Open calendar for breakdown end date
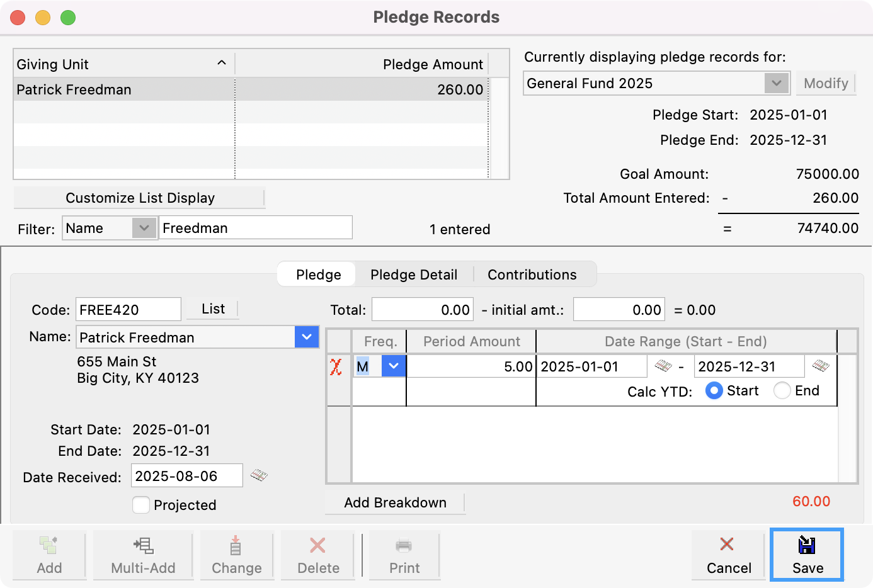Screen dimensions: 873x588 coord(822,366)
